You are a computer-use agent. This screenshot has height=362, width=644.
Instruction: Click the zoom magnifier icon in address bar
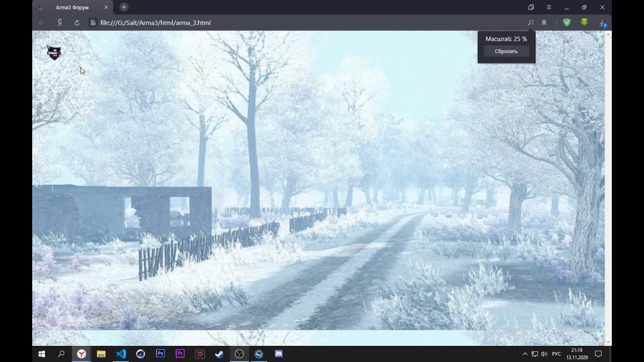point(531,23)
